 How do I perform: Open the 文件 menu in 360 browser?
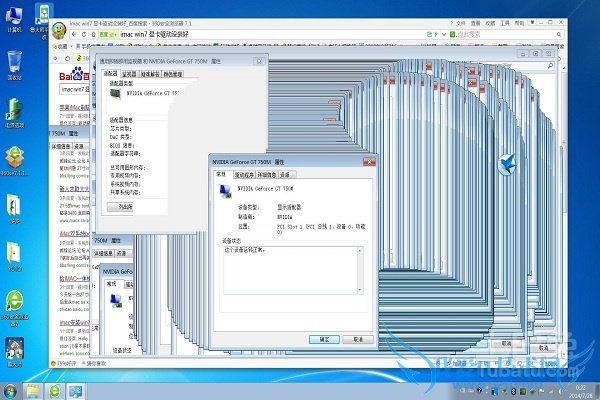461,23
